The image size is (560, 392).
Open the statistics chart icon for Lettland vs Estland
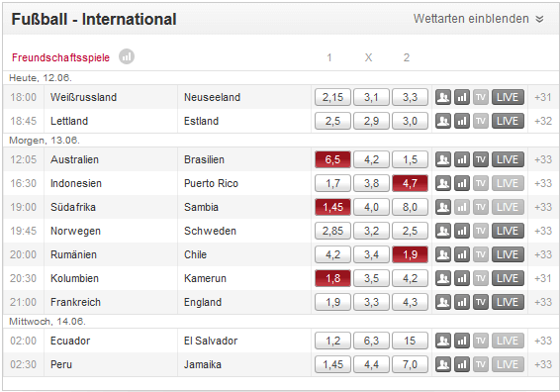coord(462,121)
